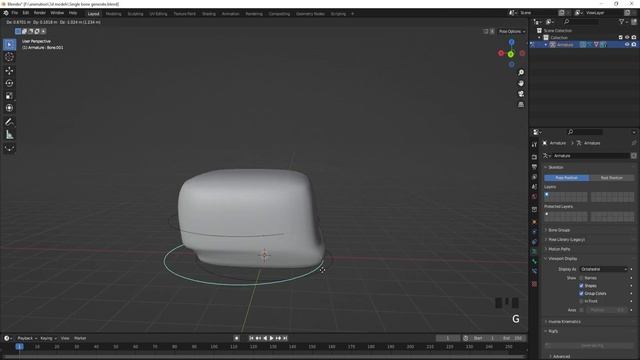Toggle the Group Colors checkbox
This screenshot has height=360, width=640.
click(581, 293)
